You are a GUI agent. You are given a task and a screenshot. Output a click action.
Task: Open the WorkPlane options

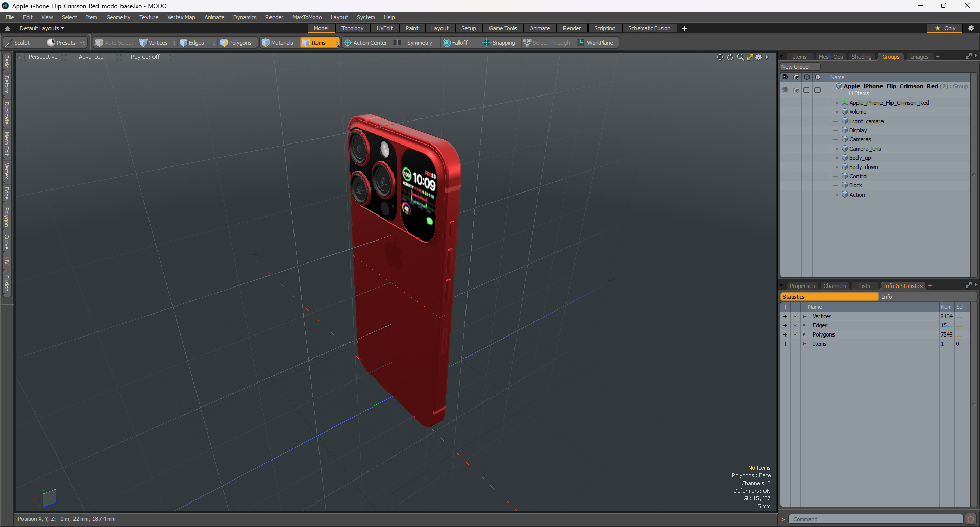pyautogui.click(x=596, y=43)
